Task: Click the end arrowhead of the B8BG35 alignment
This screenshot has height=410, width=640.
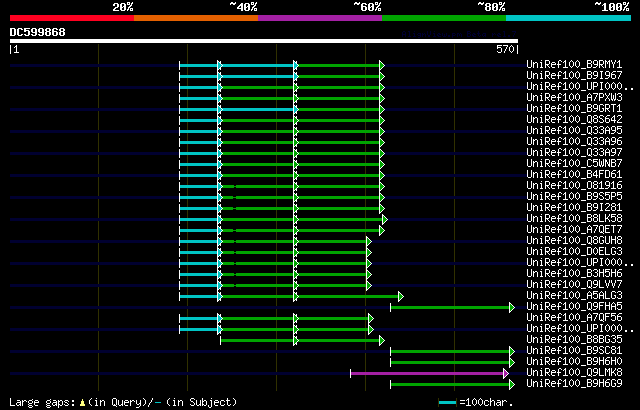Action: pos(382,340)
